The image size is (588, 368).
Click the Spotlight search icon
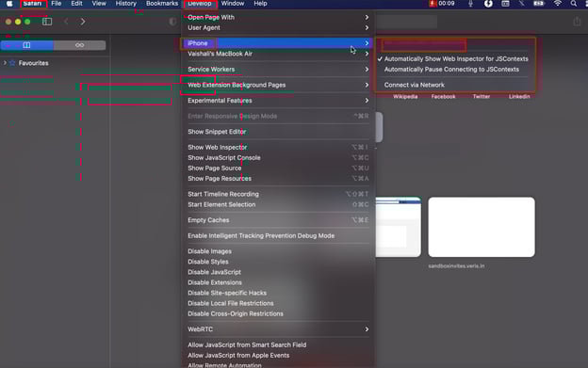(x=574, y=4)
